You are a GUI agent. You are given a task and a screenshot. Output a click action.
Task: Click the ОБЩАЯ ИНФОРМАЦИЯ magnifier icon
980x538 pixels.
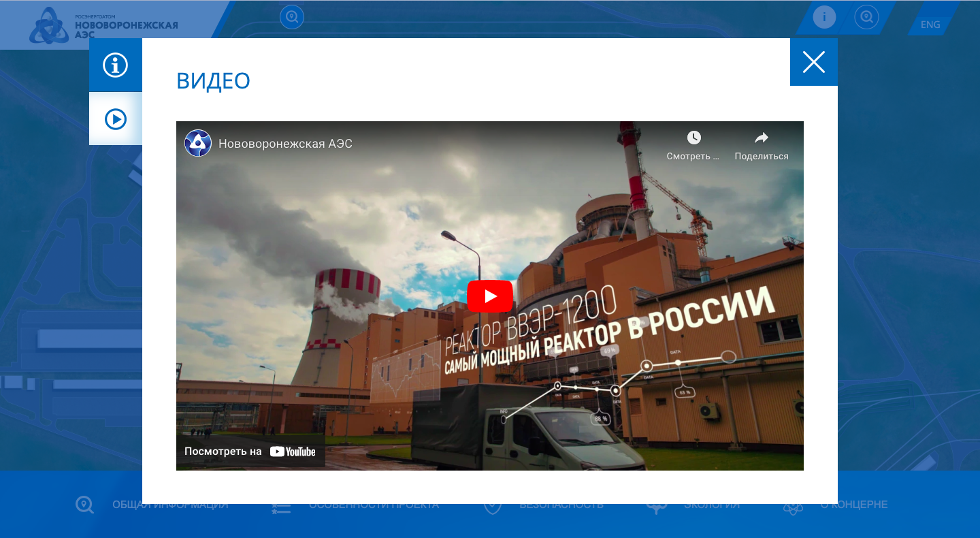(84, 505)
